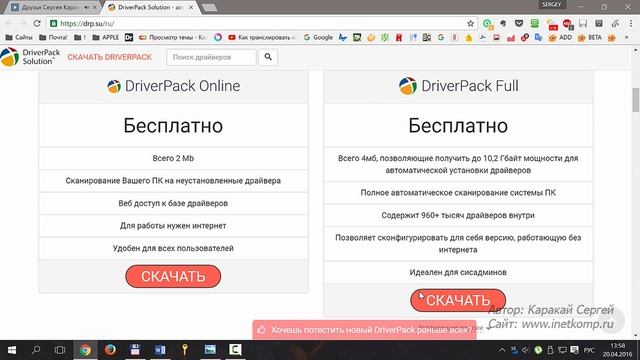
Task: Open the Windows Start menu
Action: pos(12,350)
